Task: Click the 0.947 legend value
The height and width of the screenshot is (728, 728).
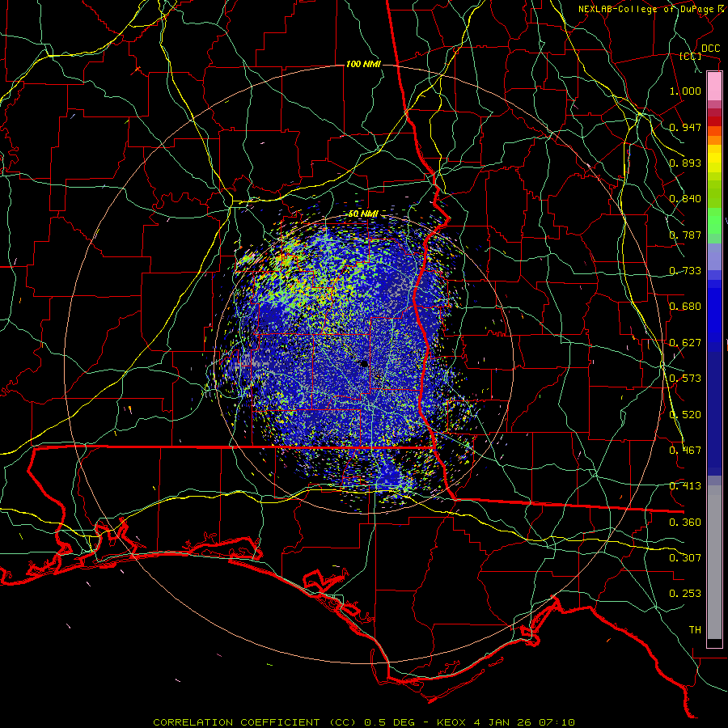Action: click(685, 127)
